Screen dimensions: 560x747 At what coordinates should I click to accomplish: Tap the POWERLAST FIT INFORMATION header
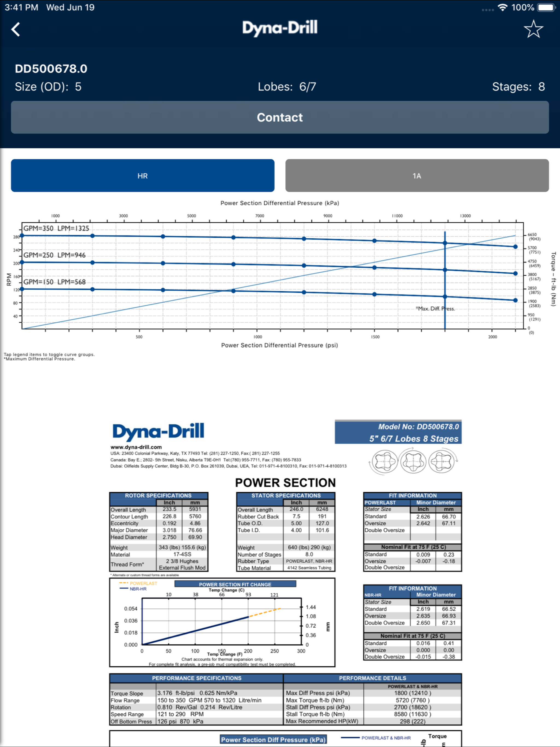[412, 495]
